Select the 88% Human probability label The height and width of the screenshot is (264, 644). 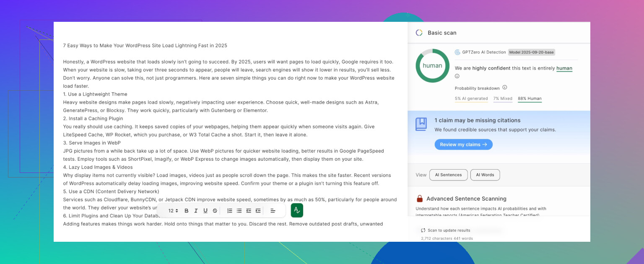530,99
